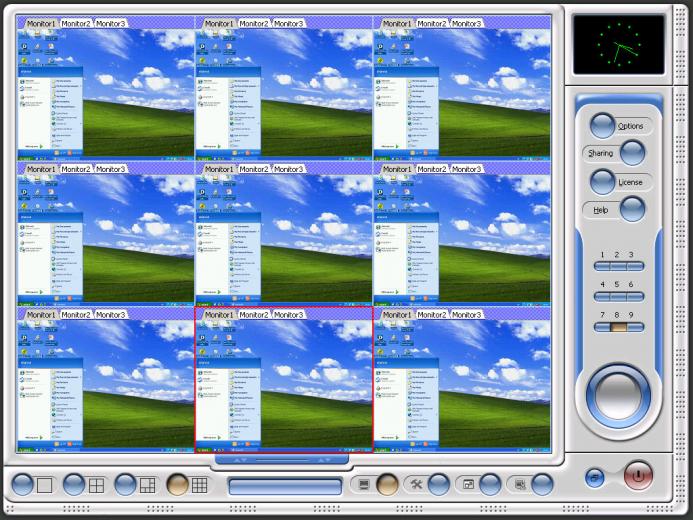This screenshot has height=520, width=693.
Task: Select screen number 9 button
Action: 635,327
